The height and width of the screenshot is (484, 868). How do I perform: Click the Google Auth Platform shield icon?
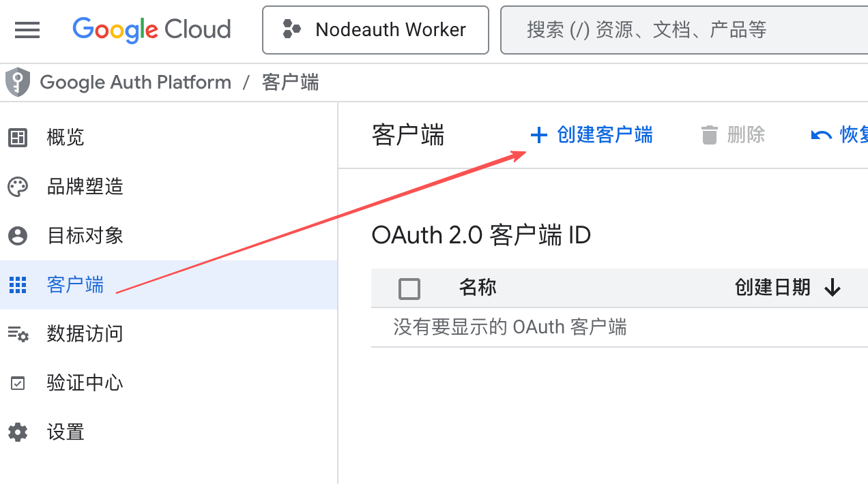(x=18, y=82)
